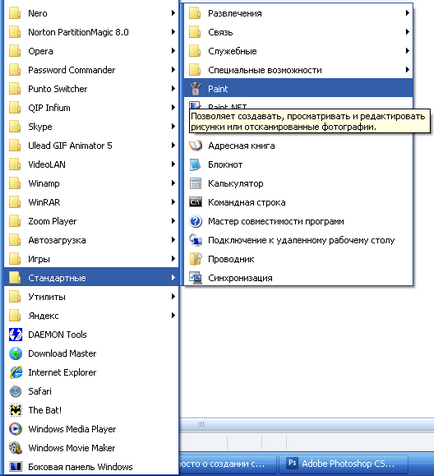
Task: Launch Windows Media Player icon
Action: point(15,429)
